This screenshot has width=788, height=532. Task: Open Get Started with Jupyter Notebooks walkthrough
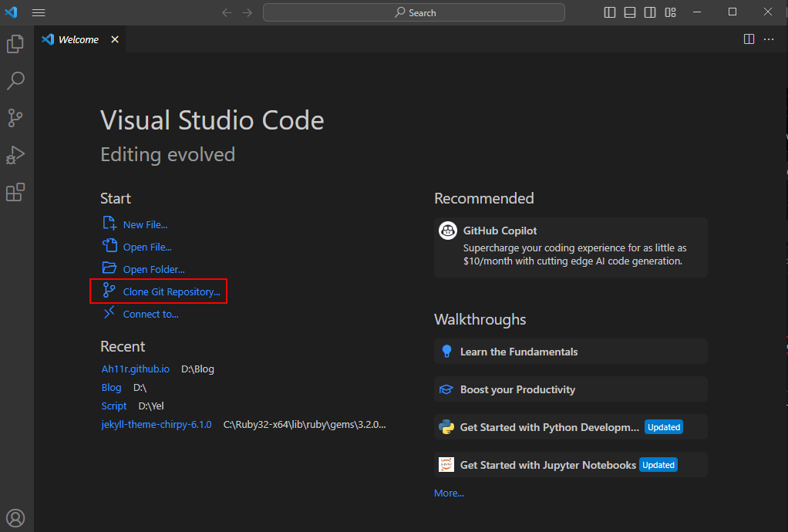tap(571, 465)
